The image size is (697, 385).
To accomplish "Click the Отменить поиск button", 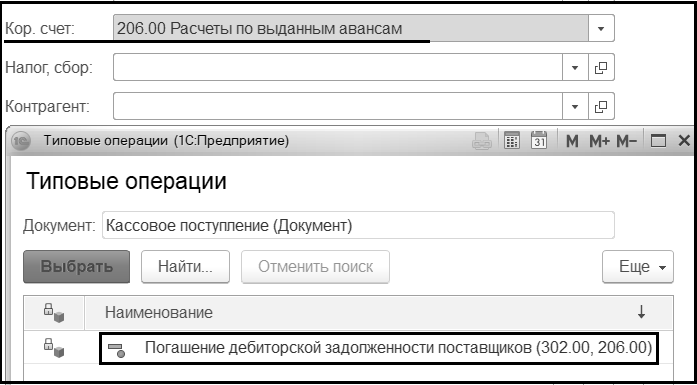I will pyautogui.click(x=315, y=267).
